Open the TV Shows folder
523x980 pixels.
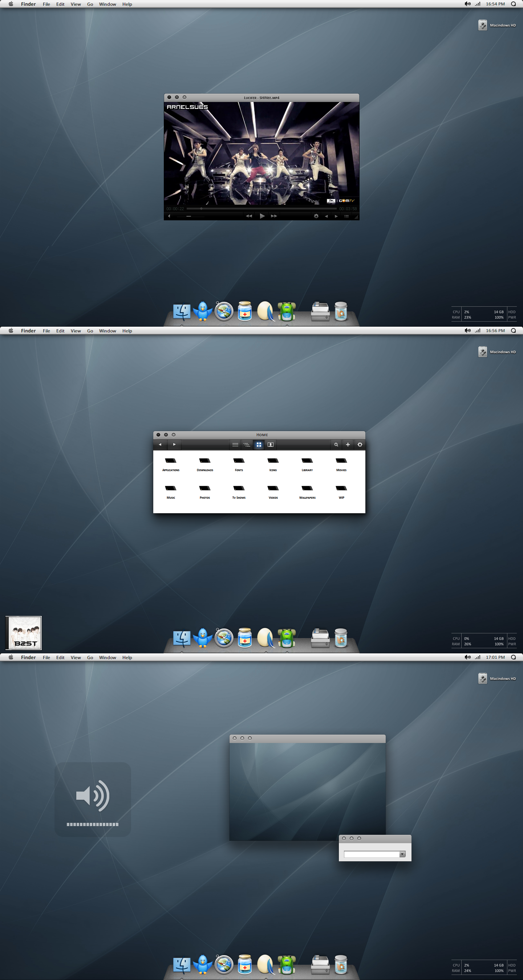coord(239,492)
